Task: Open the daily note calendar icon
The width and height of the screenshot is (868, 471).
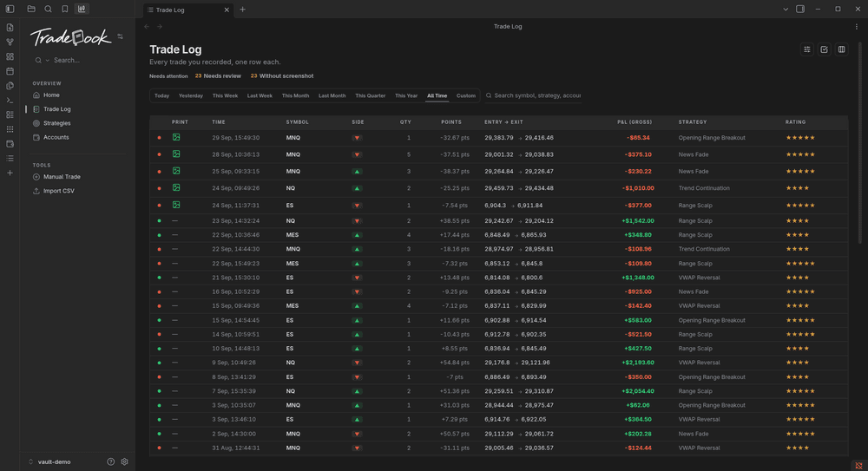Action: click(10, 71)
